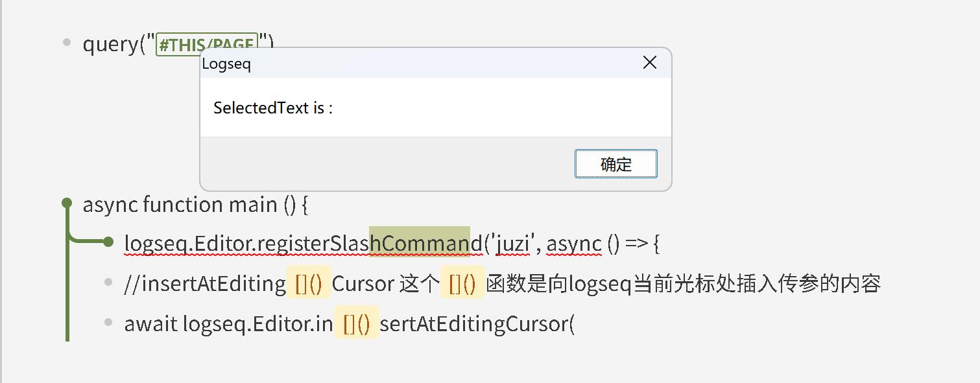
Task: Click logseq.Editor.registerSlas text before highlight
Action: tap(246, 244)
